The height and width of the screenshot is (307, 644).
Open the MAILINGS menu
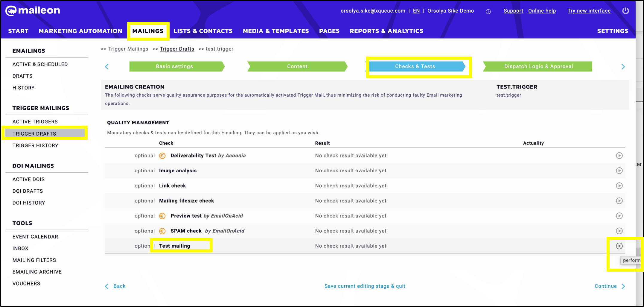(148, 31)
